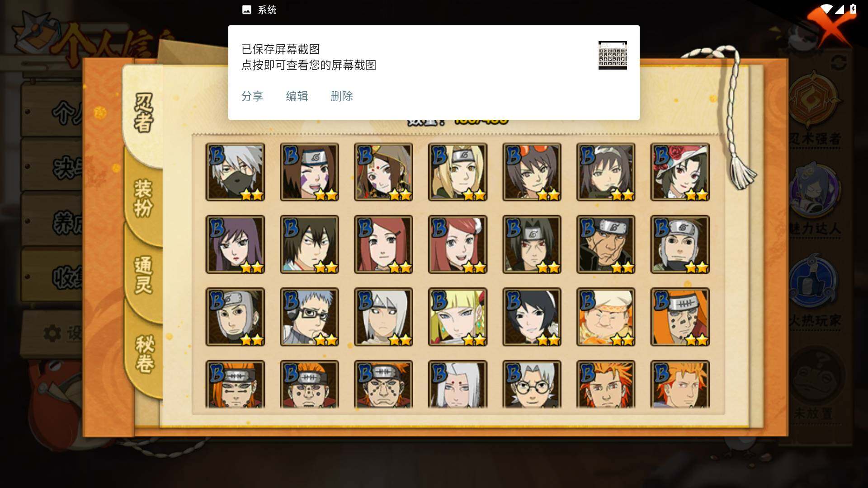Open the saved screenshot thumbnail preview
This screenshot has height=488, width=868.
(x=613, y=55)
